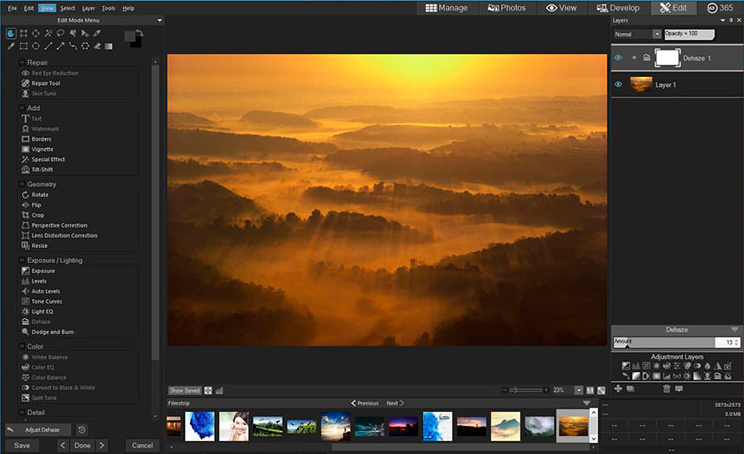Delete layer using trash icon

click(x=666, y=388)
